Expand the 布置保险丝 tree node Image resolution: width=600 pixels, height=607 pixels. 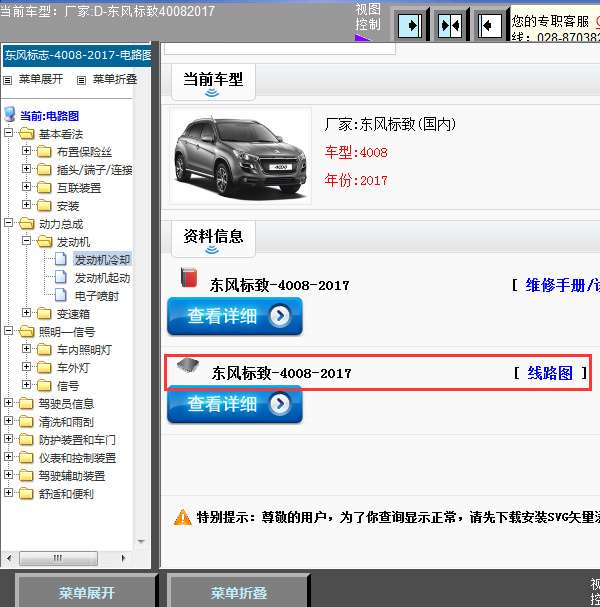click(x=26, y=150)
